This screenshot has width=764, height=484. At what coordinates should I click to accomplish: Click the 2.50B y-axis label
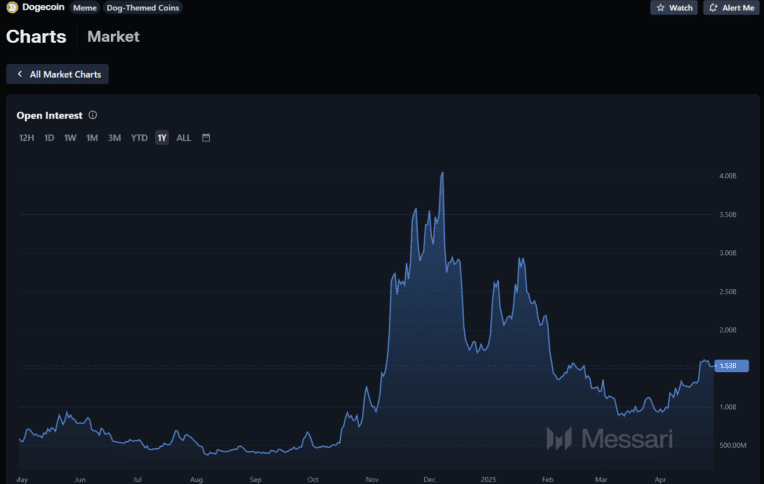click(728, 291)
